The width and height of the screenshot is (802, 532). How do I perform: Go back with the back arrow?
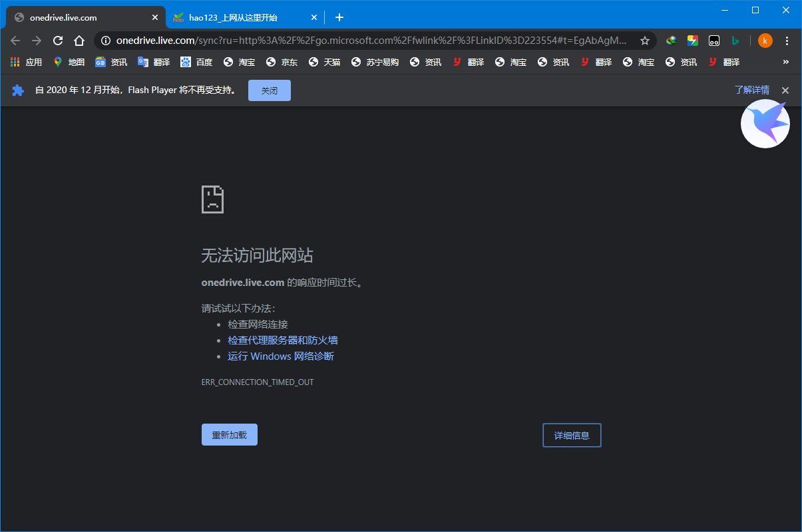click(x=15, y=41)
